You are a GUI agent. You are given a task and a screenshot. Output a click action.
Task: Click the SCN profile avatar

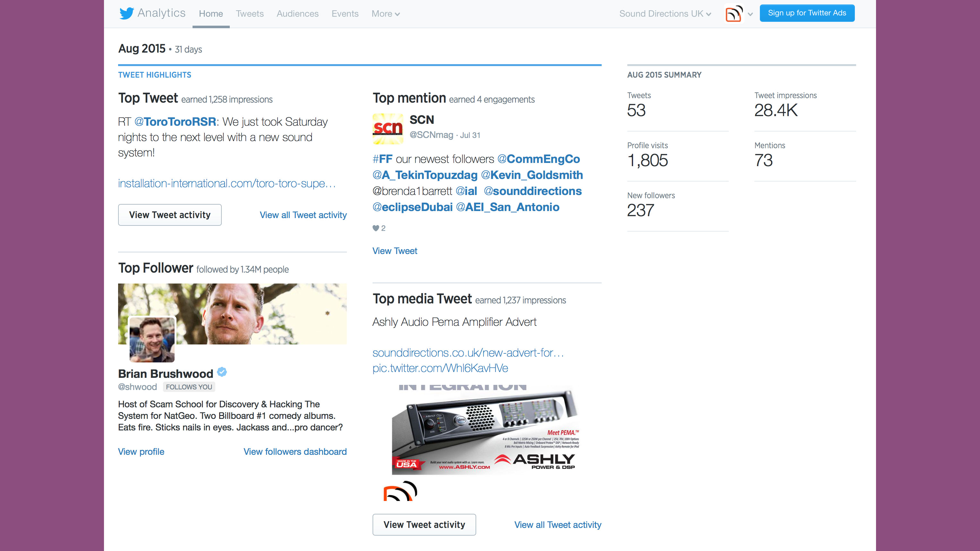388,129
